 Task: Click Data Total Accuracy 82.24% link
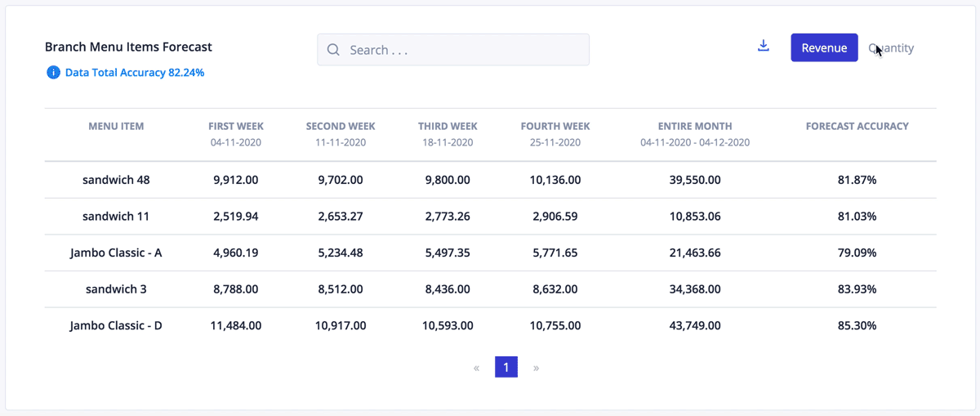(135, 73)
